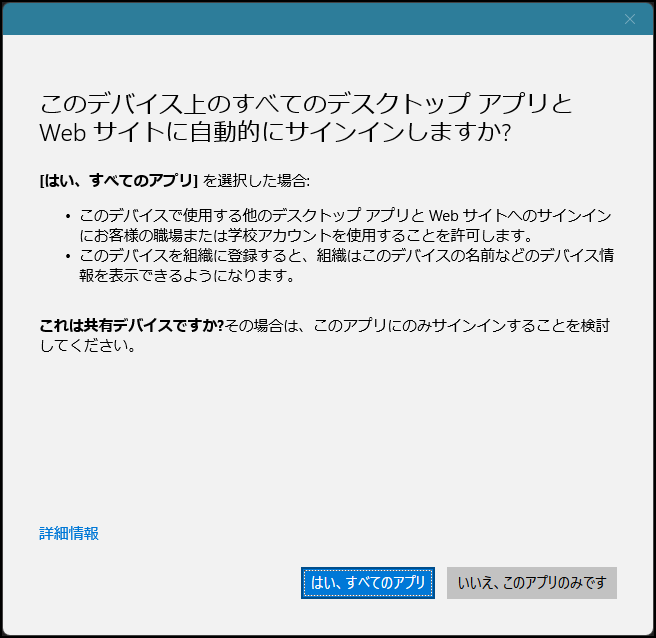This screenshot has width=656, height=638.
Task: Click the second bullet about registering device
Action: (x=345, y=256)
